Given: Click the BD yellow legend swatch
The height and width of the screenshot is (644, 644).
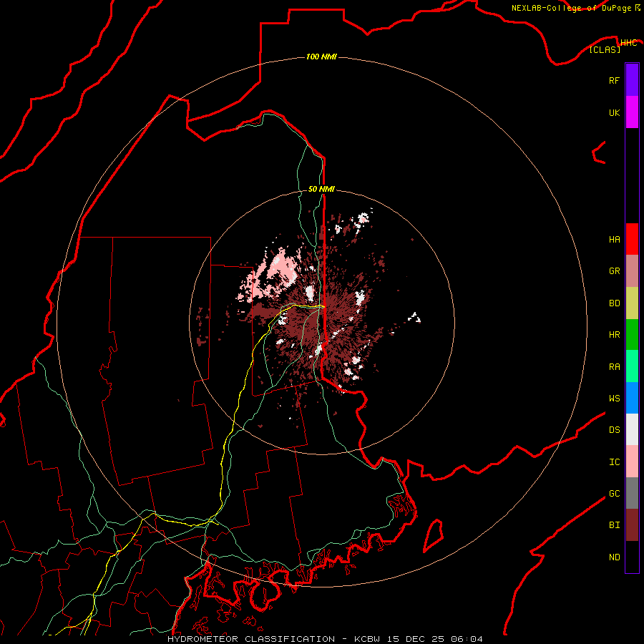Looking at the screenshot, I should [632, 303].
